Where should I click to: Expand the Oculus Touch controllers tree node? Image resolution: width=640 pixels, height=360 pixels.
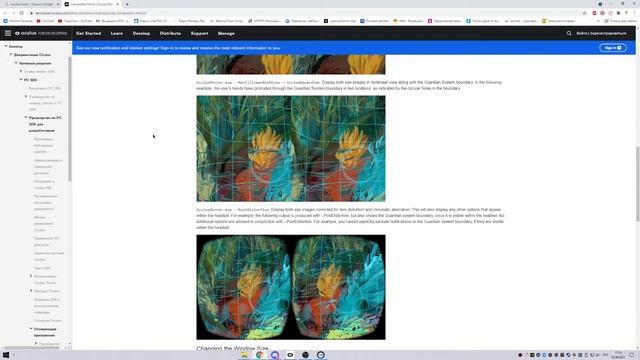click(31, 276)
